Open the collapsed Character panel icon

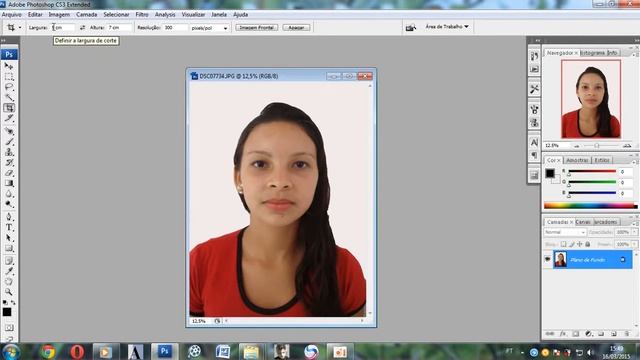click(534, 142)
